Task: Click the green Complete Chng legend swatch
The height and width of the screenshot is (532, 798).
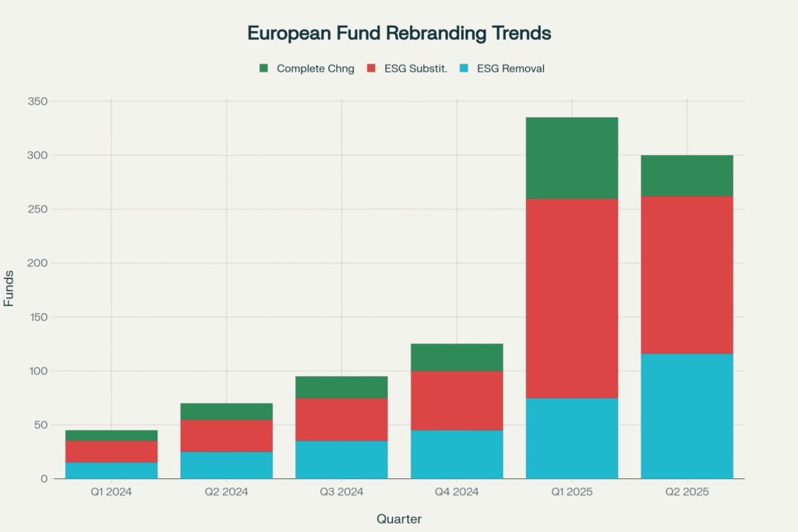Action: point(263,69)
